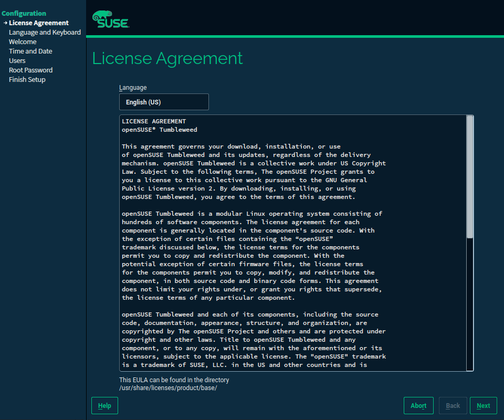Go to Language and Keyboard step
Viewport: 504px width, 420px height.
pyautogui.click(x=45, y=33)
